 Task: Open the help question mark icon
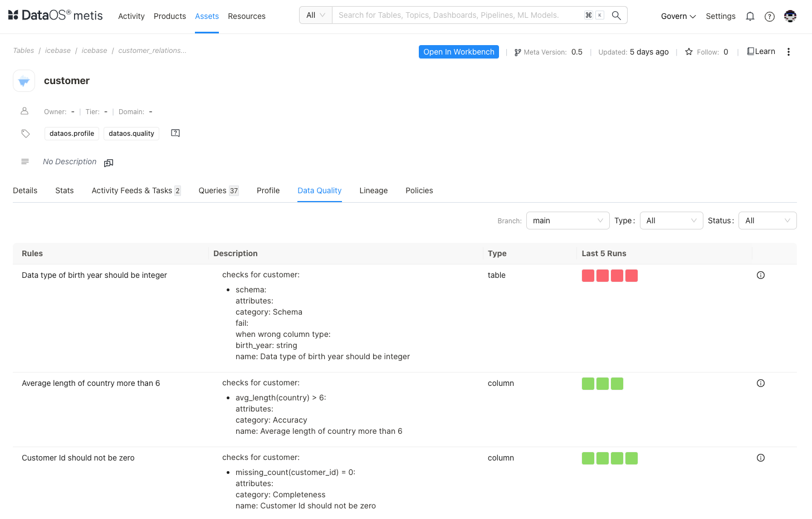[770, 16]
